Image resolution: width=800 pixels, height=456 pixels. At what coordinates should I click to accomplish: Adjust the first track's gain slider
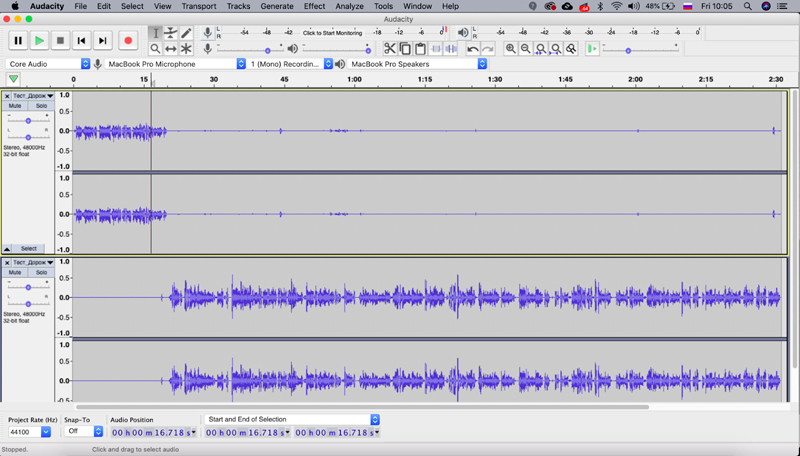coord(28,120)
